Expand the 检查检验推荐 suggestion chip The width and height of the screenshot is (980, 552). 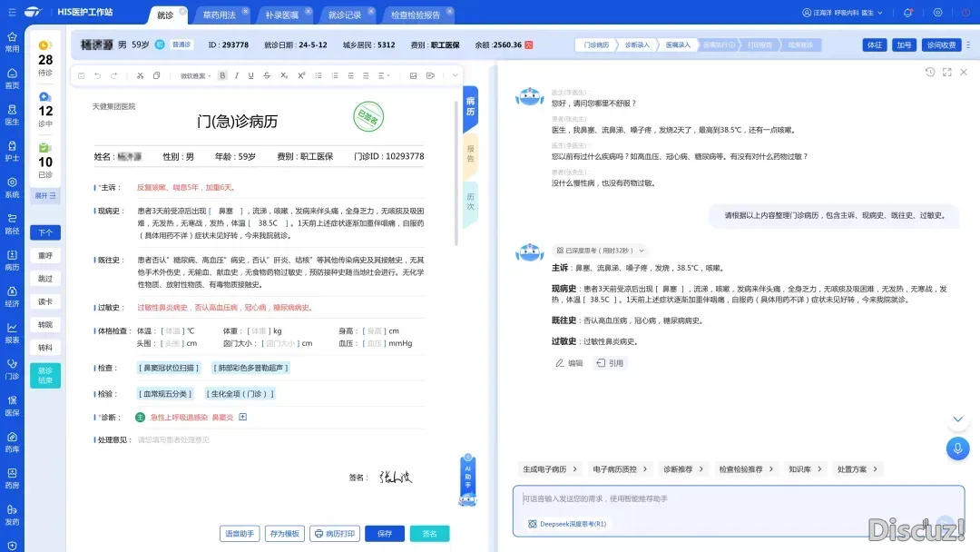coord(746,468)
